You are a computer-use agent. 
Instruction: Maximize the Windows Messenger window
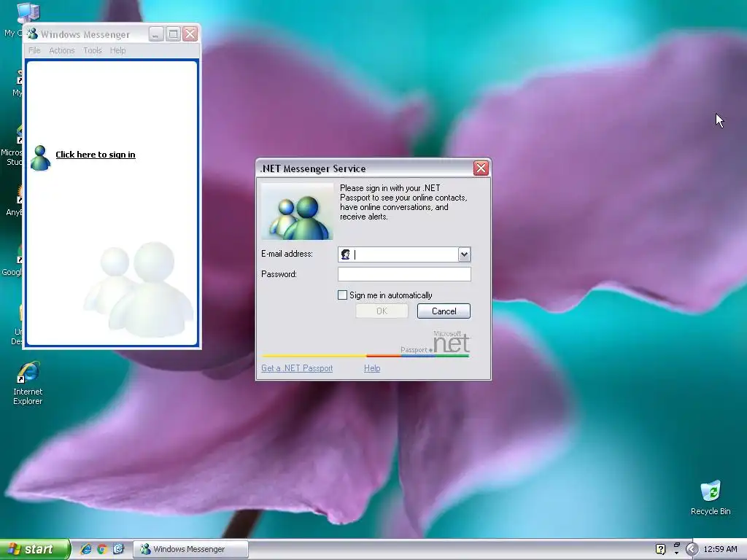173,34
